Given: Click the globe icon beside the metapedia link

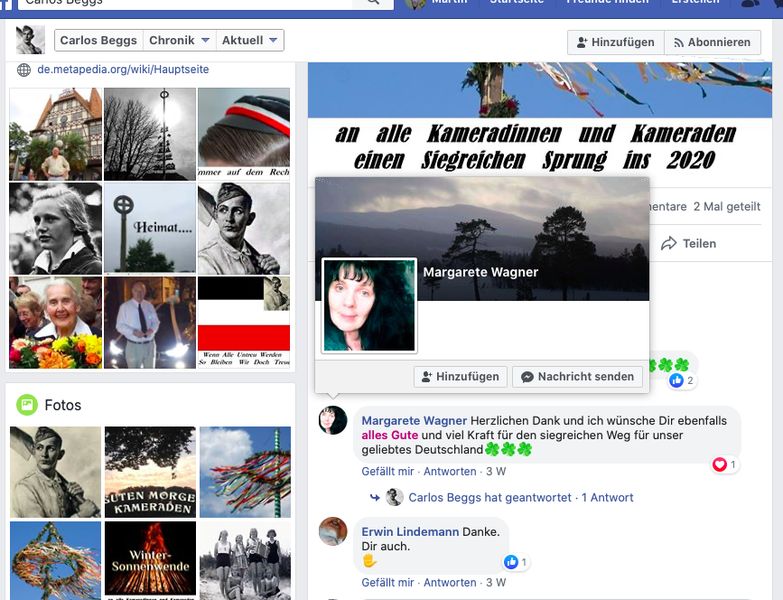Looking at the screenshot, I should pos(24,70).
